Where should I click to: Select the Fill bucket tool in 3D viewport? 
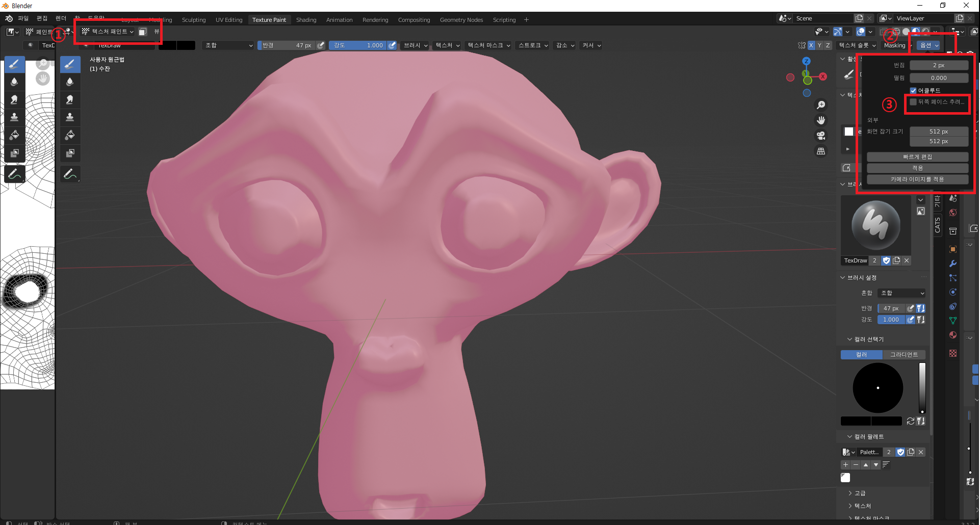(x=70, y=135)
